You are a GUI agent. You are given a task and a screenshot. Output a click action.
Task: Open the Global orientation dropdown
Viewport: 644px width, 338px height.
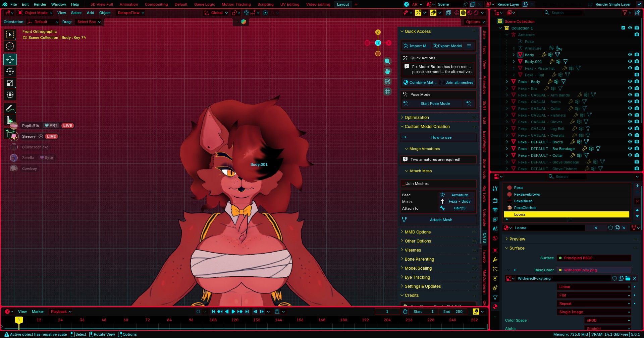[x=216, y=13]
